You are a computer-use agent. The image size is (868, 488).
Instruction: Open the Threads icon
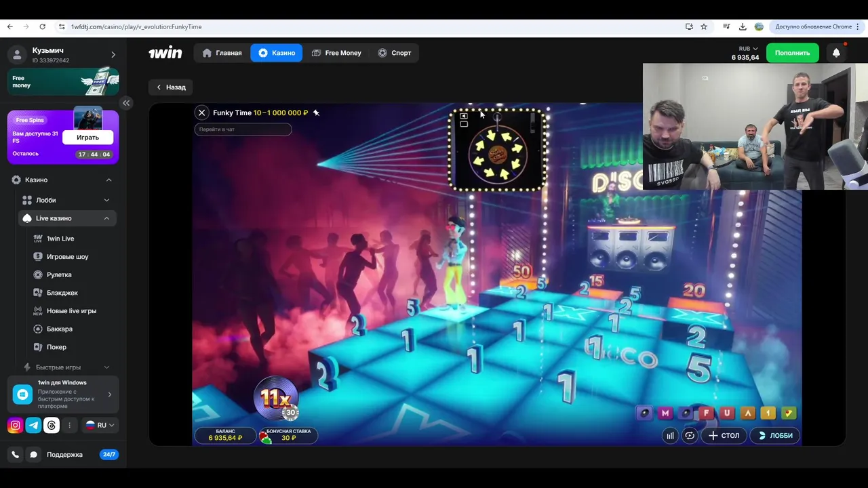pos(52,426)
